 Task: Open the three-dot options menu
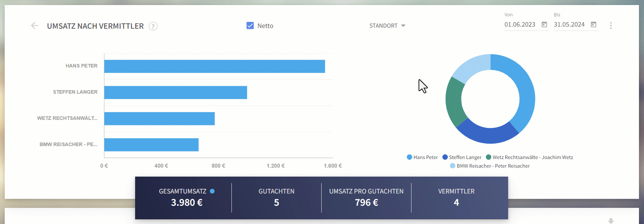click(x=611, y=25)
